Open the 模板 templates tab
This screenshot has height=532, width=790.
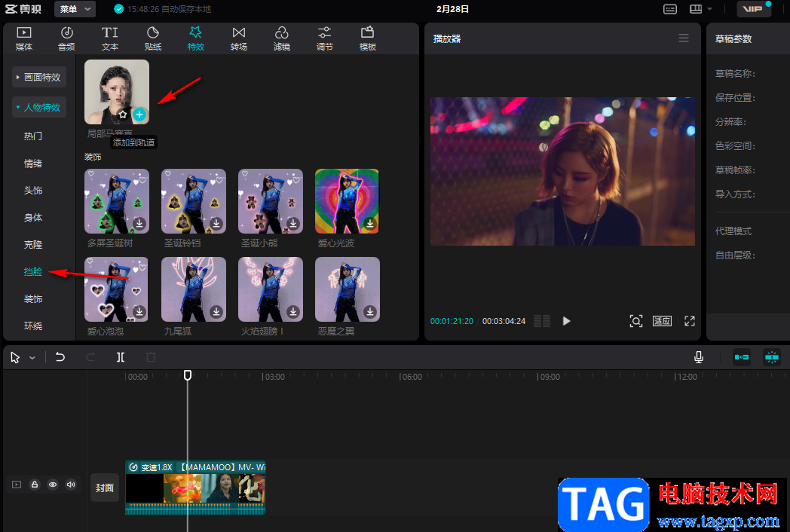click(x=368, y=38)
